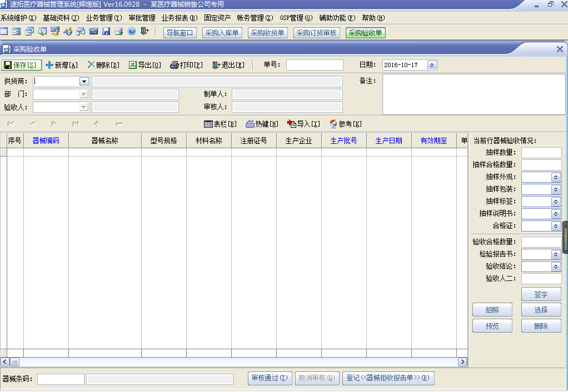Click 拍照 photo button
568x392 pixels.
coord(492,310)
